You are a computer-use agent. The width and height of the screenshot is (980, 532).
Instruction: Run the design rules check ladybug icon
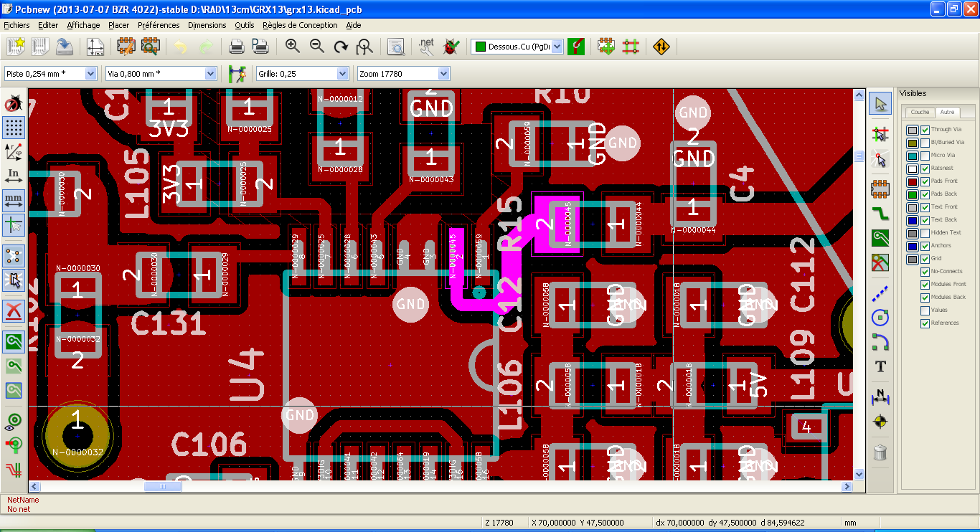click(x=451, y=47)
